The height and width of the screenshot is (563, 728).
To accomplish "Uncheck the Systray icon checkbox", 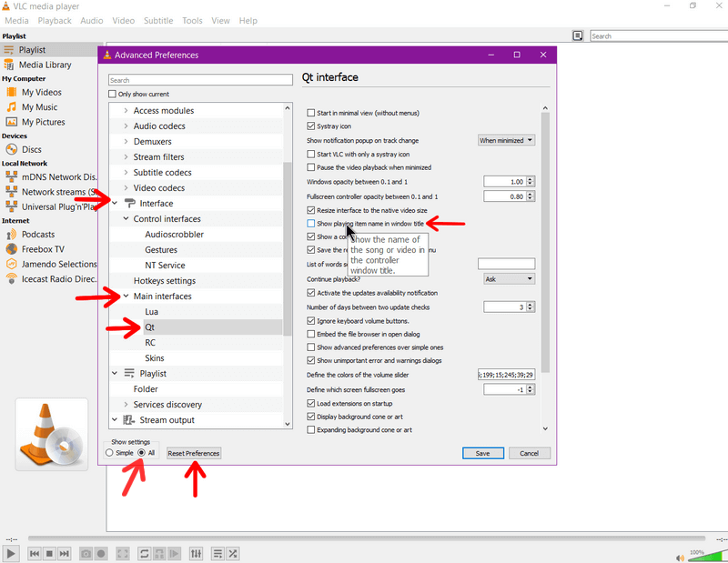I will (311, 126).
